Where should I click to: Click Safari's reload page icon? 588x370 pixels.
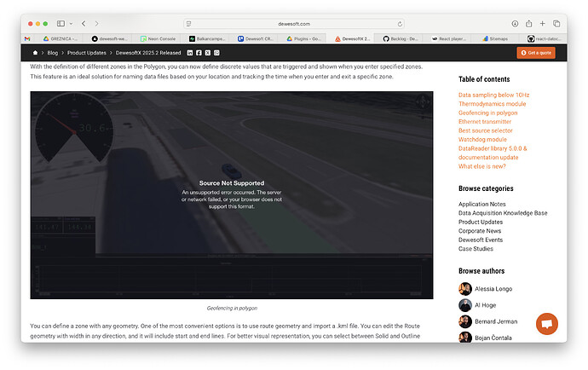pos(400,24)
